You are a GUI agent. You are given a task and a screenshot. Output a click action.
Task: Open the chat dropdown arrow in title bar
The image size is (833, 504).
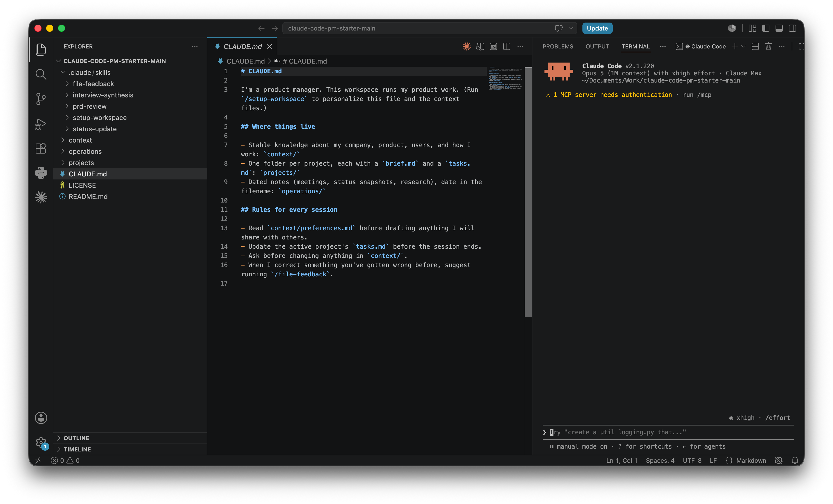[571, 28]
